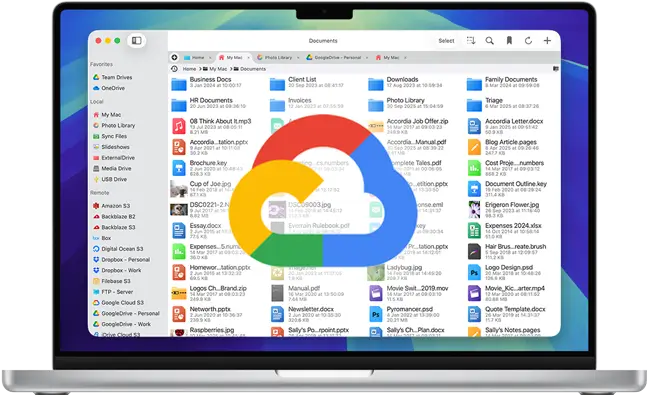Refresh the folder with reload icon
This screenshot has width=648, height=395.
click(528, 40)
